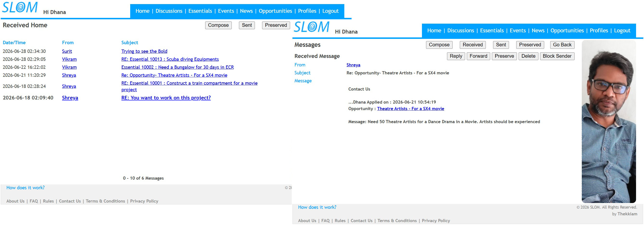Open FAQ in Received Home footer

coord(34,201)
